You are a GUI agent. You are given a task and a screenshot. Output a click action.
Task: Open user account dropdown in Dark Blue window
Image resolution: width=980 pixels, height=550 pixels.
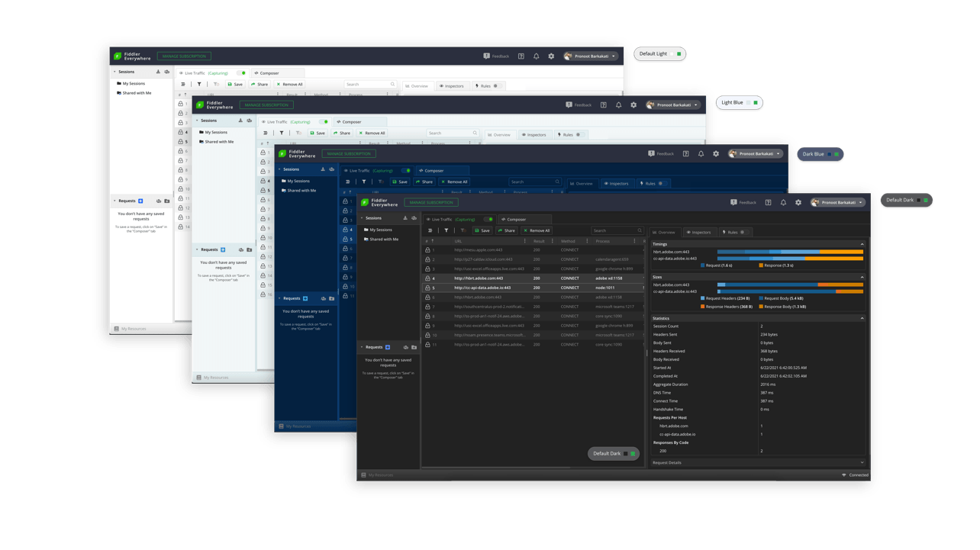[x=755, y=153]
